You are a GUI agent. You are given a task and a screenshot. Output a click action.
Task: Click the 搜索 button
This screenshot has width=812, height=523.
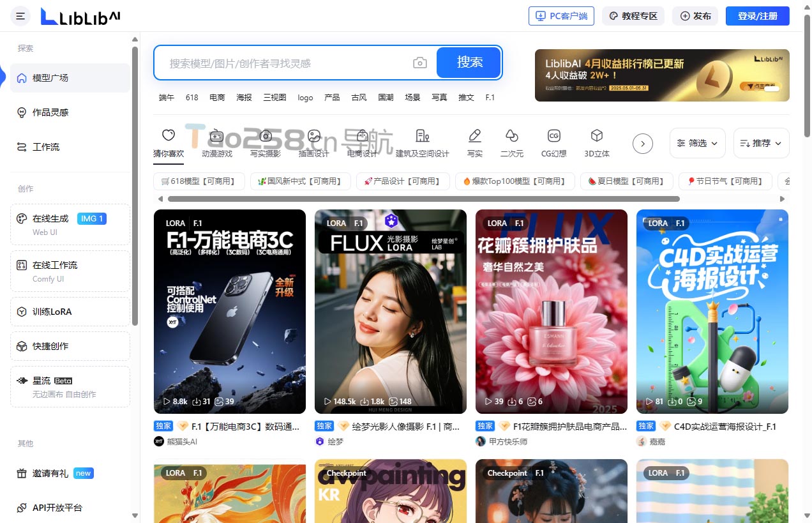(x=469, y=63)
